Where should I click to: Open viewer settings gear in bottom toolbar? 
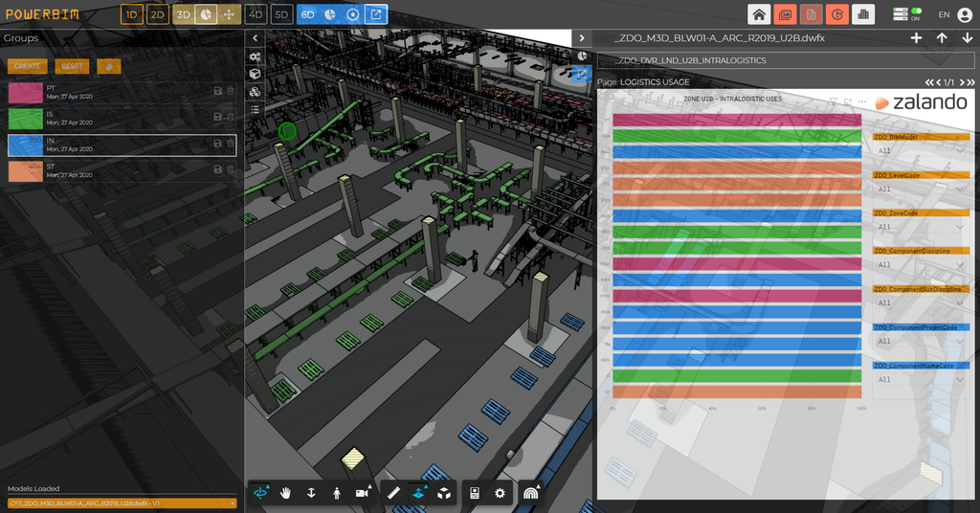pos(500,493)
